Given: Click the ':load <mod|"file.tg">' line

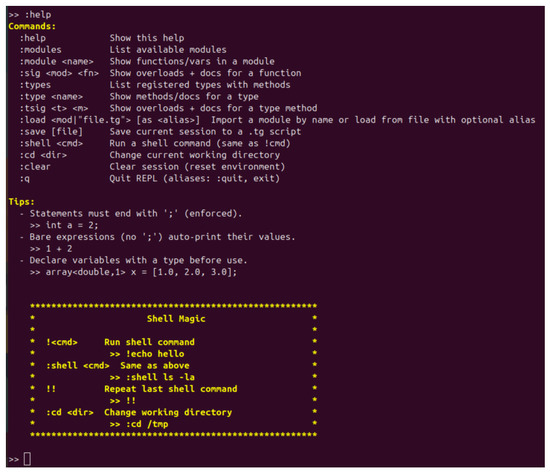Looking at the screenshot, I should click(277, 120).
